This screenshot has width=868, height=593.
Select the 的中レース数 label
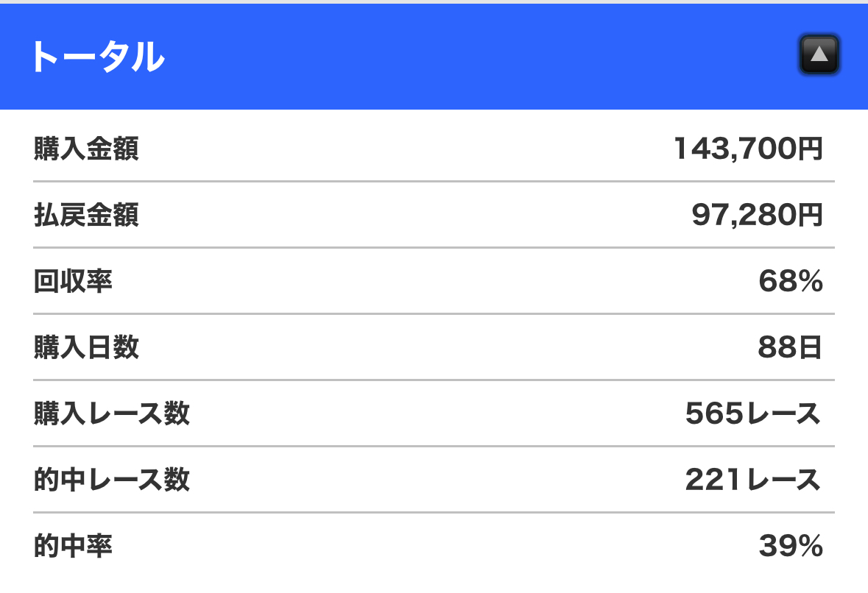coord(112,480)
